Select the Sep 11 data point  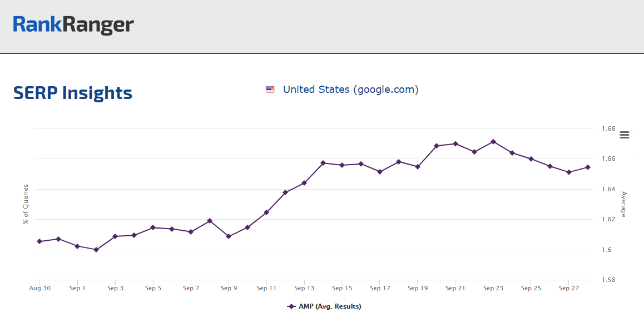[266, 212]
